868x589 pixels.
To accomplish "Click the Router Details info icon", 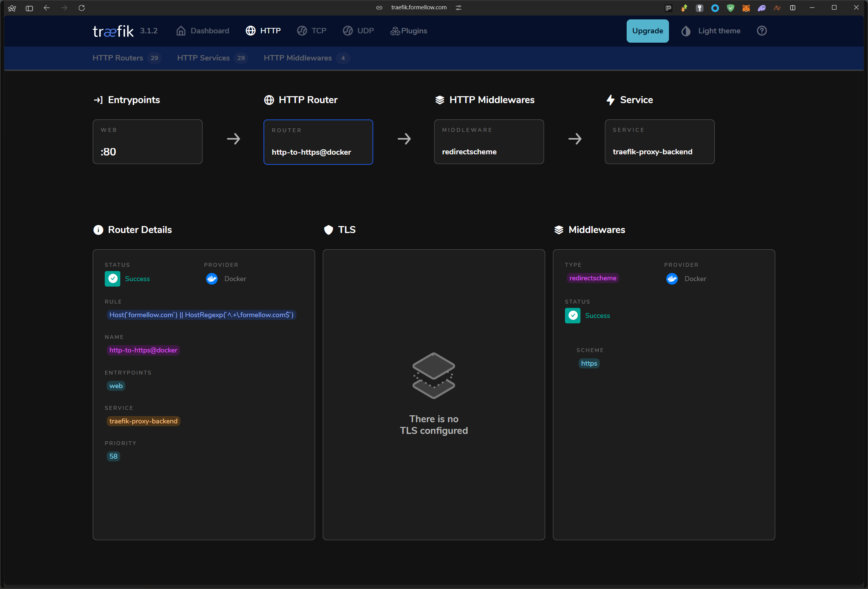I will [98, 230].
